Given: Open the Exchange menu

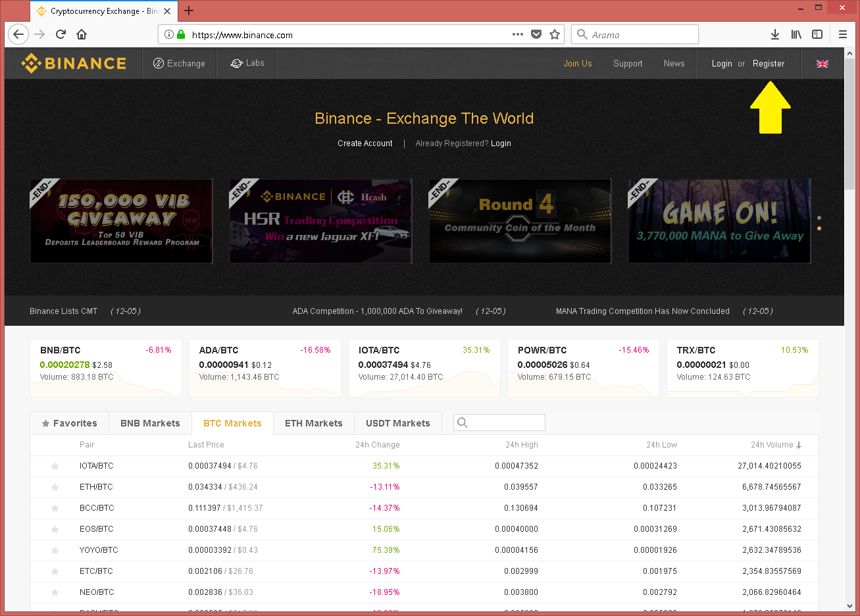Looking at the screenshot, I should tap(179, 63).
